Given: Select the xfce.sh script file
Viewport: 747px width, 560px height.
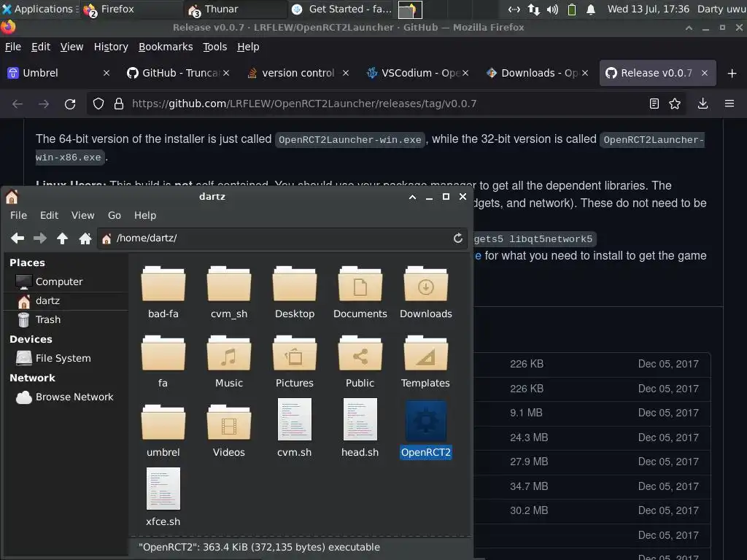Looking at the screenshot, I should coord(163,497).
